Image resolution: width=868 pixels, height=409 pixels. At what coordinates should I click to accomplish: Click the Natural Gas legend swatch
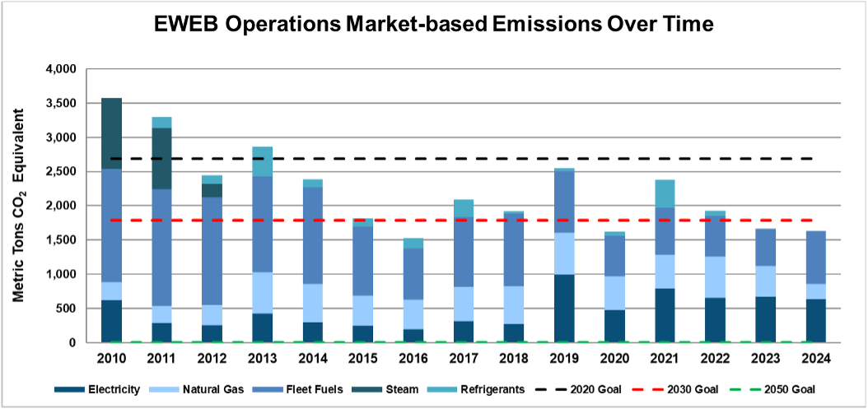[166, 389]
